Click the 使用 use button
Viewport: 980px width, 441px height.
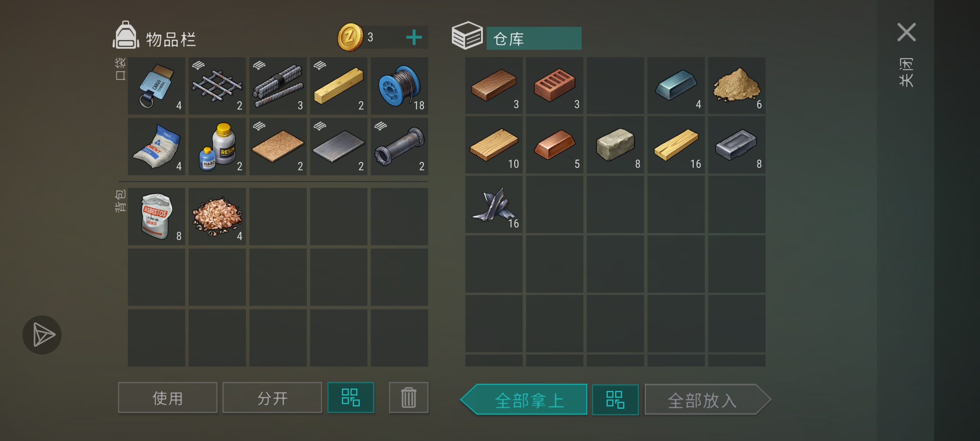(167, 398)
